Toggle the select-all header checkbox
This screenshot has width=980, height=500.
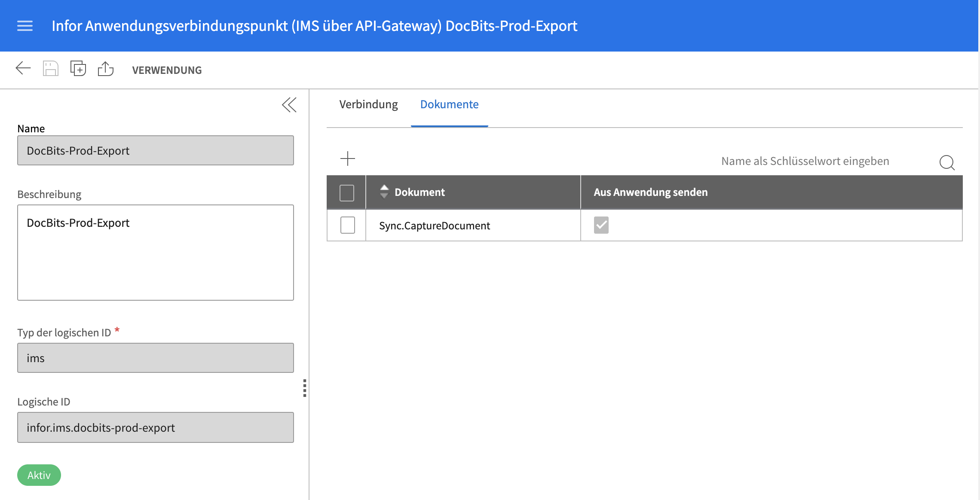tap(346, 192)
